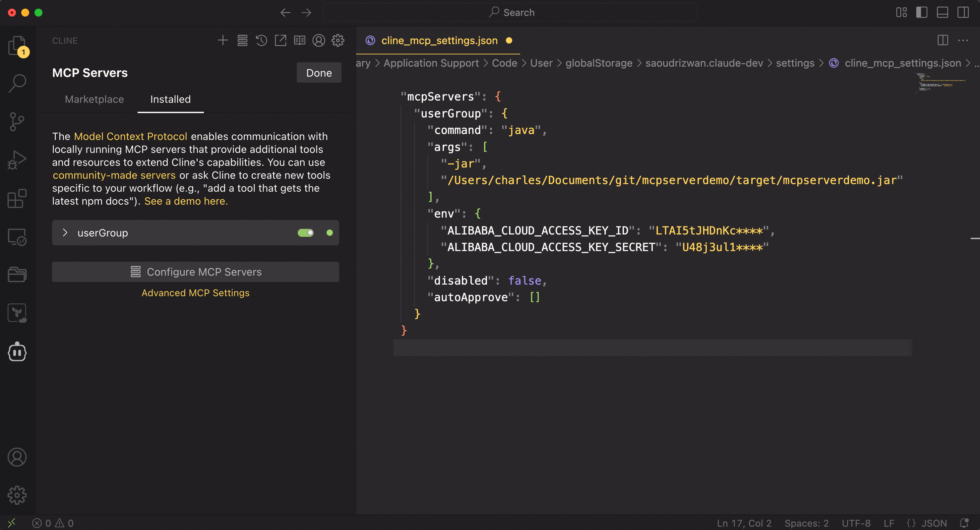Click the mcpserverdemo.jar path string

(x=672, y=180)
